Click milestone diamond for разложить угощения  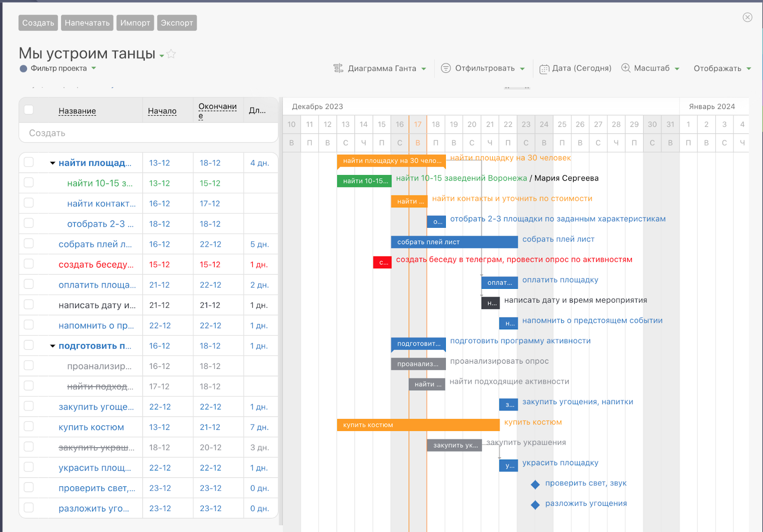click(535, 505)
